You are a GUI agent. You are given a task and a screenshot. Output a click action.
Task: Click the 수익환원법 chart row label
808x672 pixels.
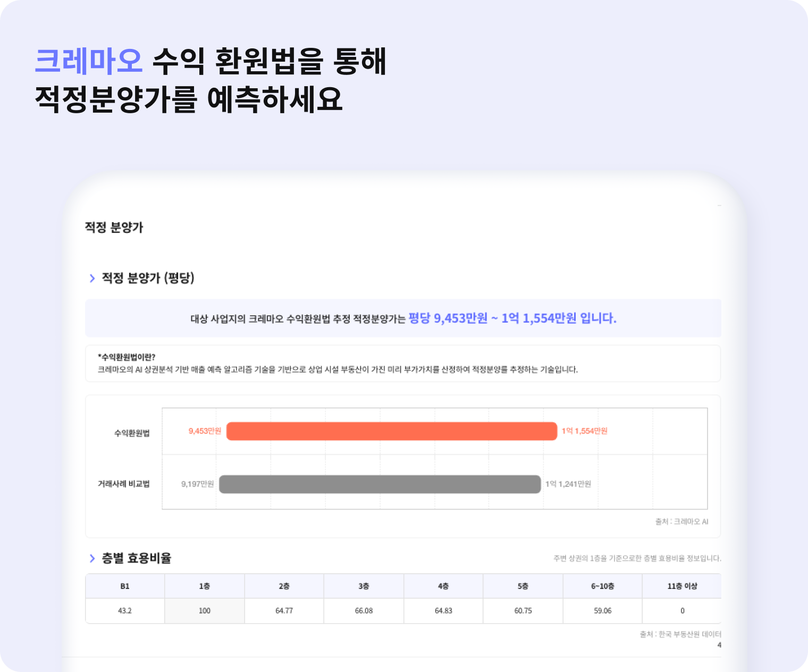click(132, 433)
